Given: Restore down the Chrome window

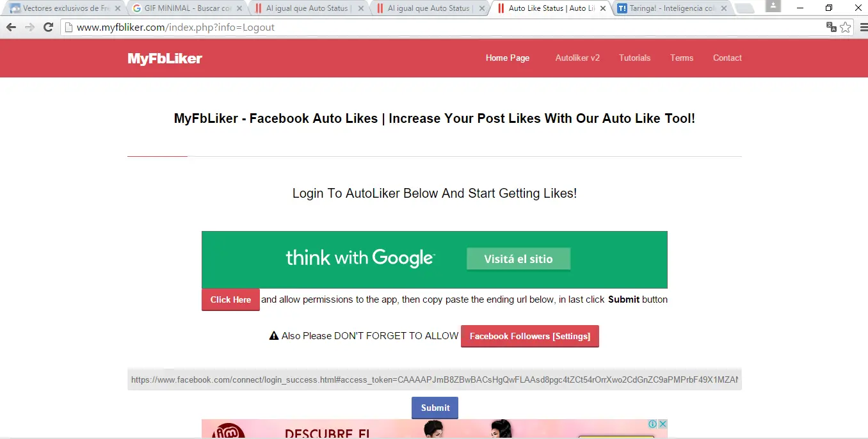Looking at the screenshot, I should click(829, 8).
